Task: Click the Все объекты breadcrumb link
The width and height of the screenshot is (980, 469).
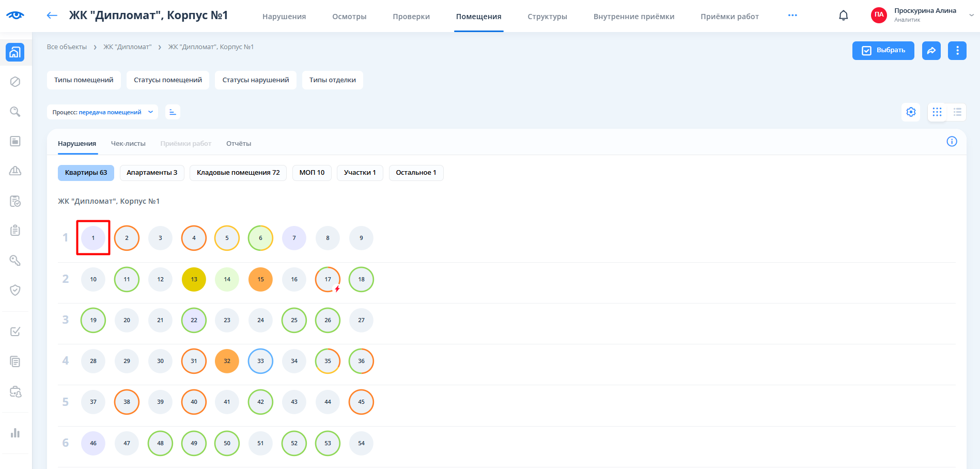Action: point(67,47)
